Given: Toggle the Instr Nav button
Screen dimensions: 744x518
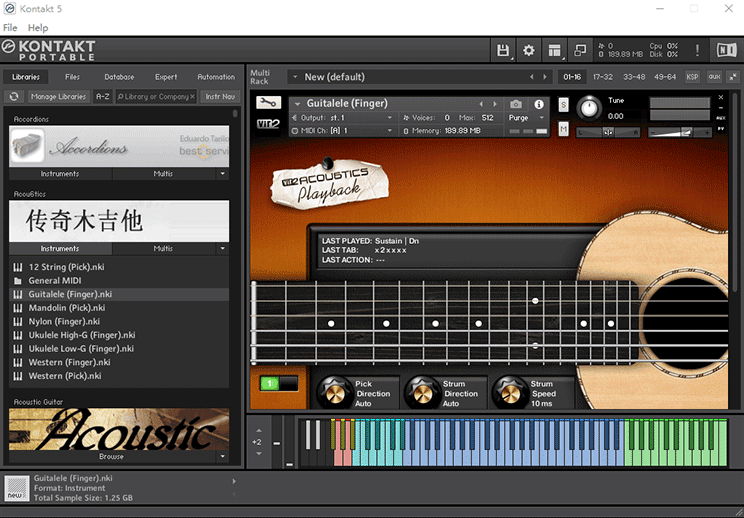Looking at the screenshot, I should pos(220,96).
